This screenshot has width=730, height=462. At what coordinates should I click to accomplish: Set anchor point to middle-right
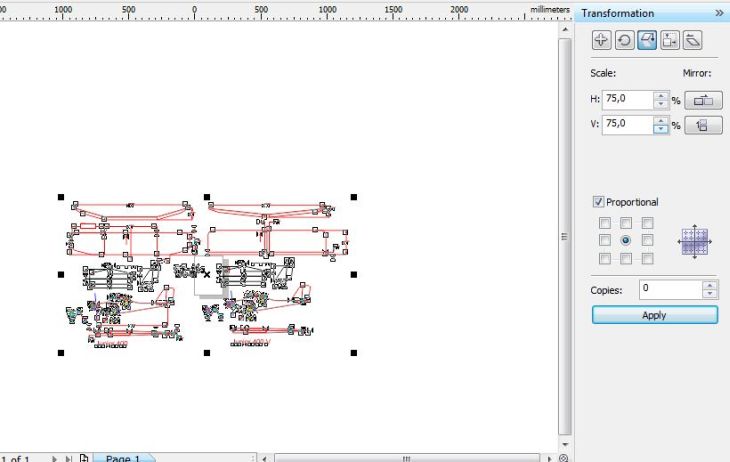pos(647,240)
